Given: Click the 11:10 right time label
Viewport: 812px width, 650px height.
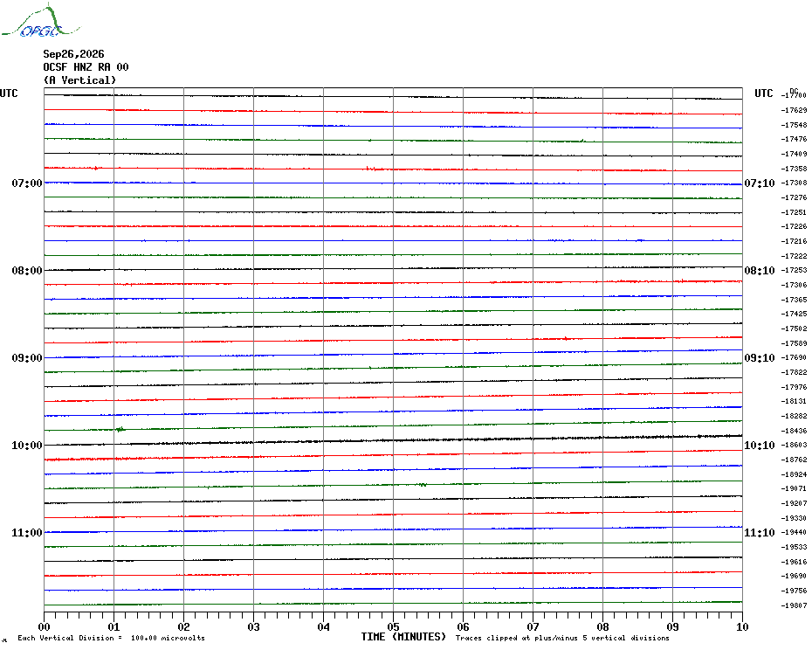Looking at the screenshot, I should click(760, 533).
